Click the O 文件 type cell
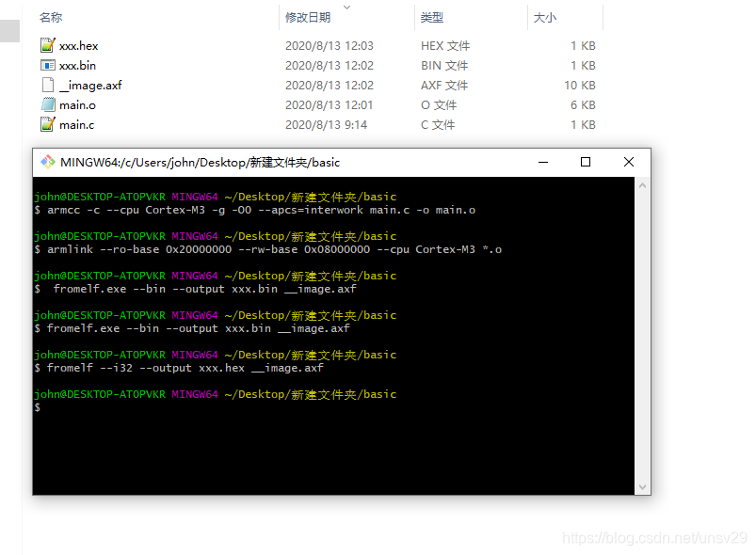The width and height of the screenshot is (756, 555). click(x=439, y=105)
